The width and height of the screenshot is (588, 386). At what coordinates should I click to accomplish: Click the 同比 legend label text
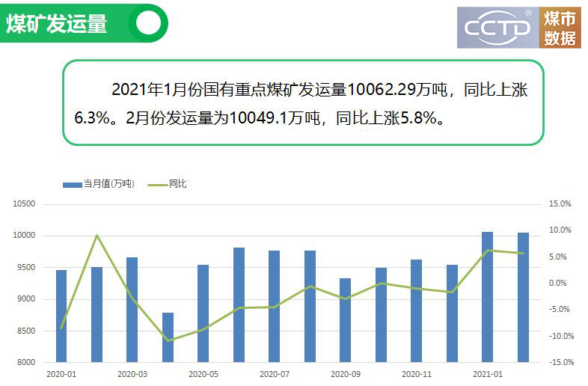tap(177, 184)
